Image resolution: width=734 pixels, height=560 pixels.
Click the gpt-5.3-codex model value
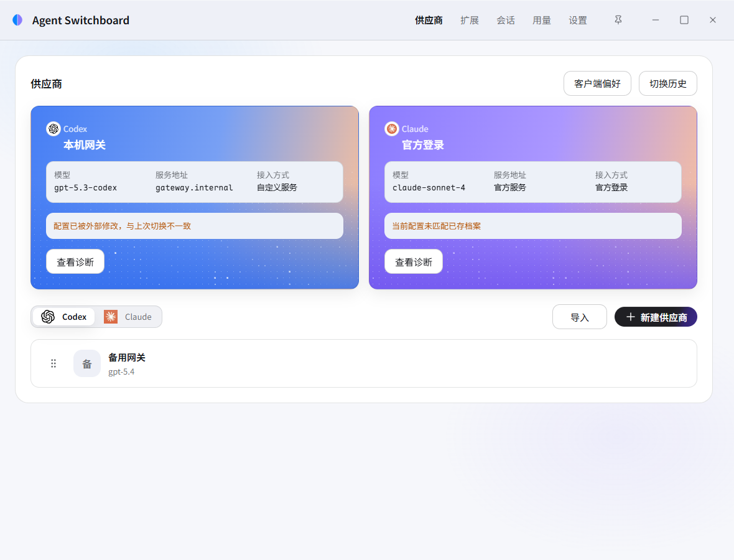click(86, 188)
